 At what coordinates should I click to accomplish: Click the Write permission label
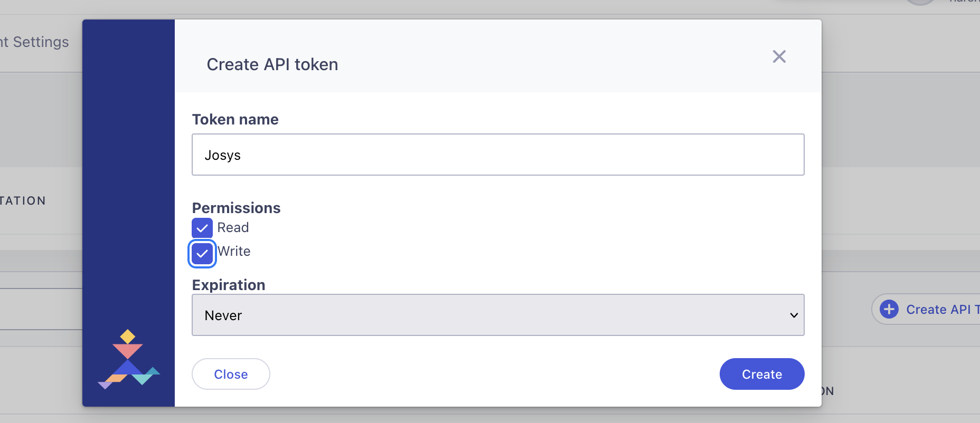[234, 251]
